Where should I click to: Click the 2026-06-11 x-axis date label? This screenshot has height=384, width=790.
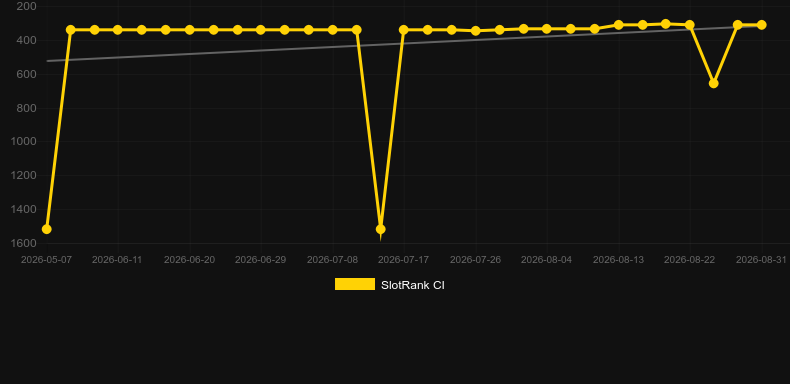117,260
